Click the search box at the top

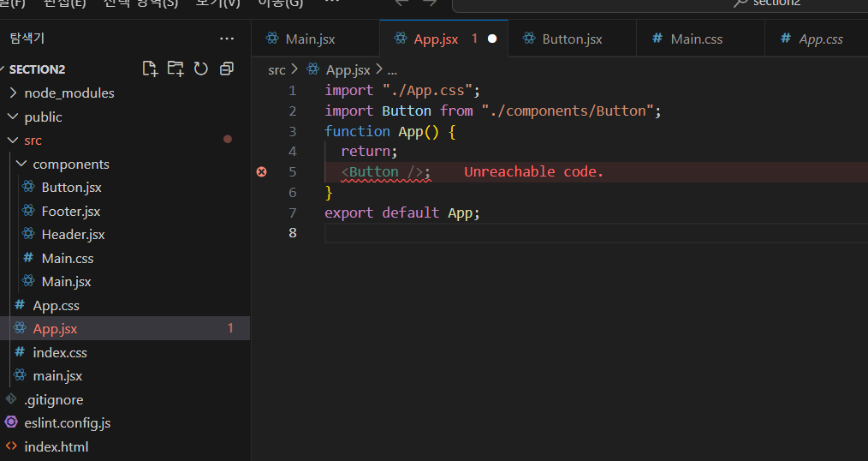pos(660,4)
